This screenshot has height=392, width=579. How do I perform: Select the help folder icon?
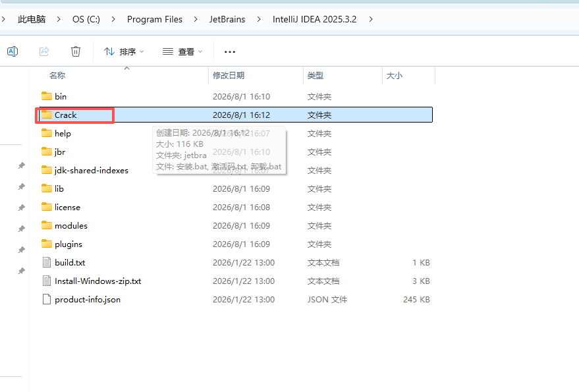[47, 133]
